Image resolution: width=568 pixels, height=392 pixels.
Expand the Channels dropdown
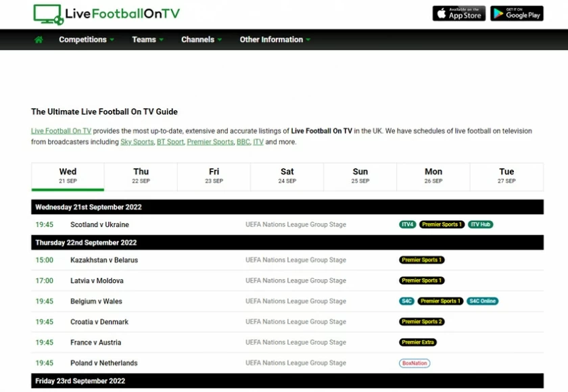pyautogui.click(x=200, y=40)
